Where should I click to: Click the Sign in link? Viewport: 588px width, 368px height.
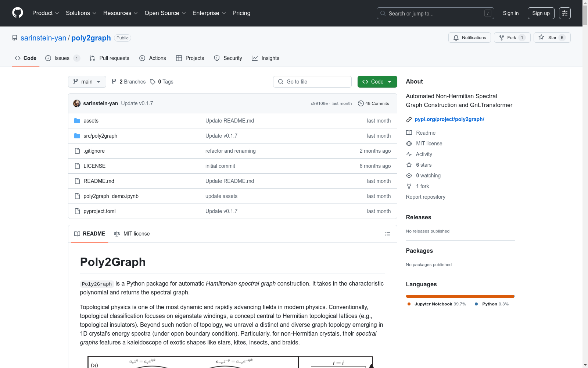pyautogui.click(x=511, y=13)
